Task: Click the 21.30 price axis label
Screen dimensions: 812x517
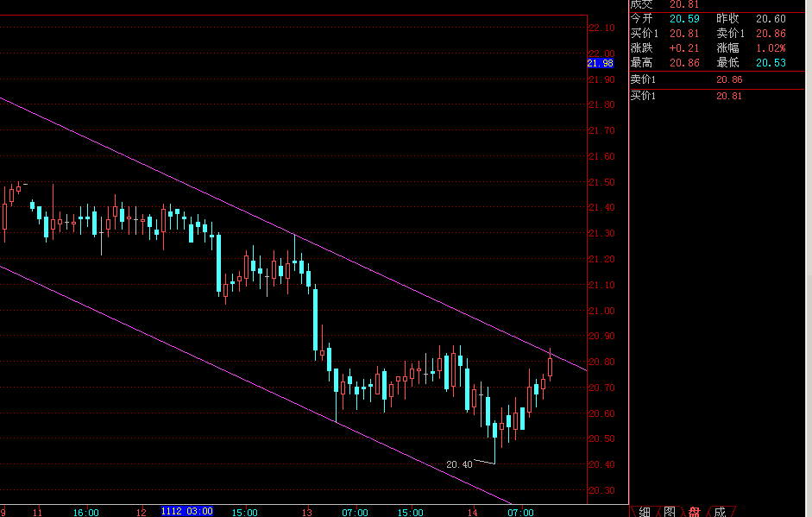Action: click(601, 234)
